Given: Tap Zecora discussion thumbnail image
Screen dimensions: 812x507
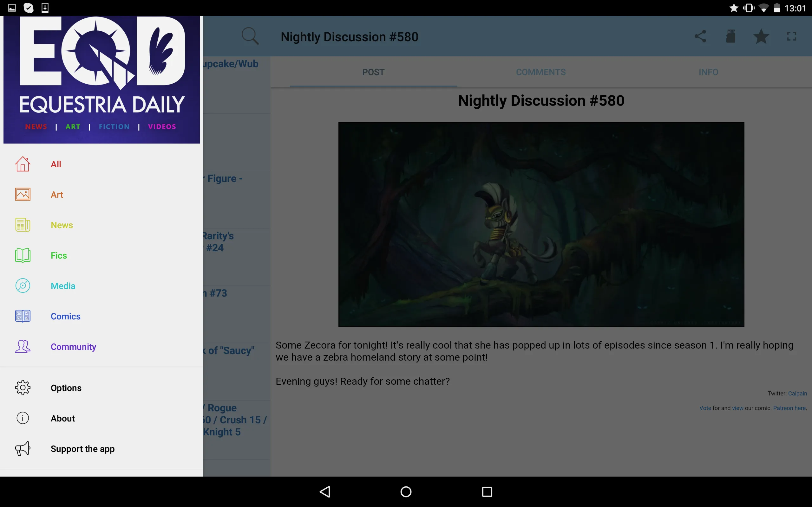Looking at the screenshot, I should (x=541, y=224).
